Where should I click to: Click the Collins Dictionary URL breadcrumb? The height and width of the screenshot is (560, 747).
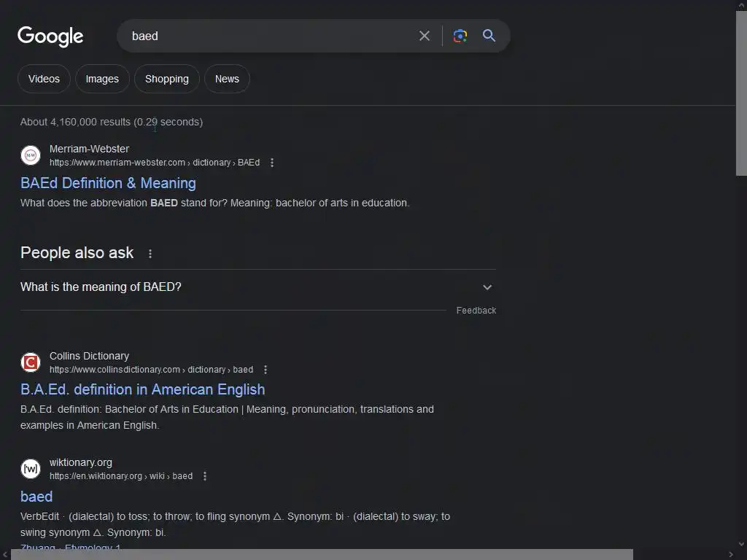(151, 370)
